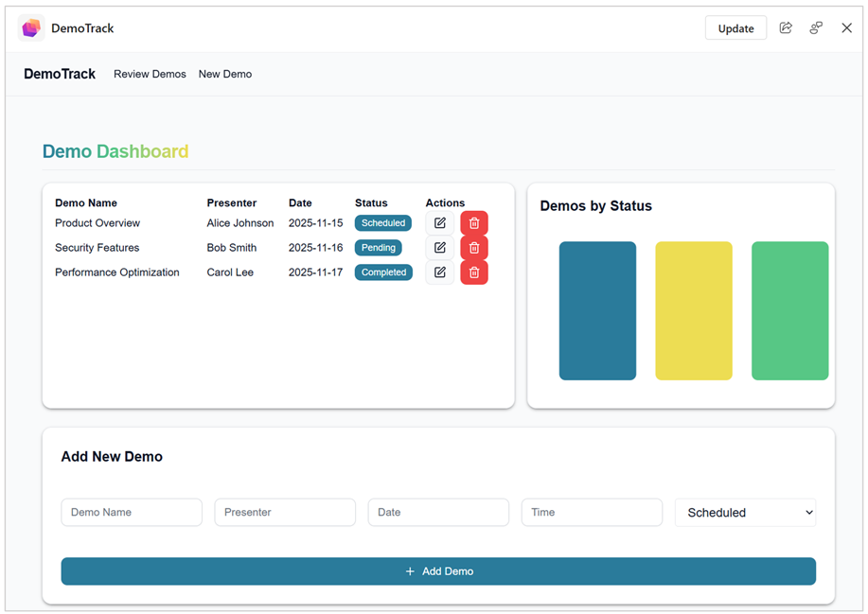Click the edit icon for Product Overview
Screen dimensions: 868x614
point(438,222)
